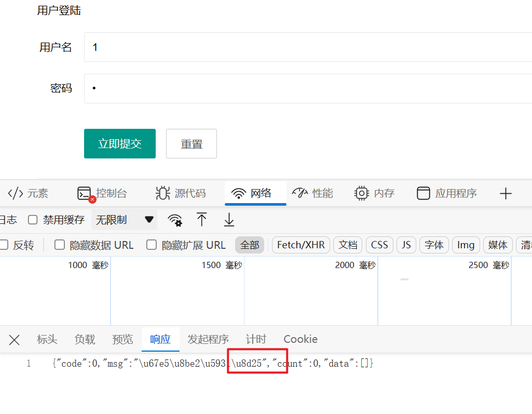Click the 重置 reset button

(191, 144)
